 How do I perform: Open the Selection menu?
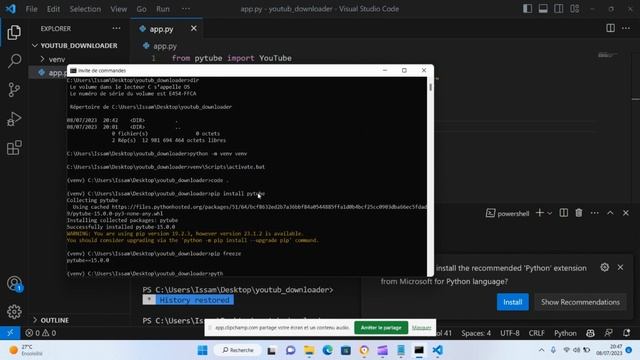pos(85,9)
